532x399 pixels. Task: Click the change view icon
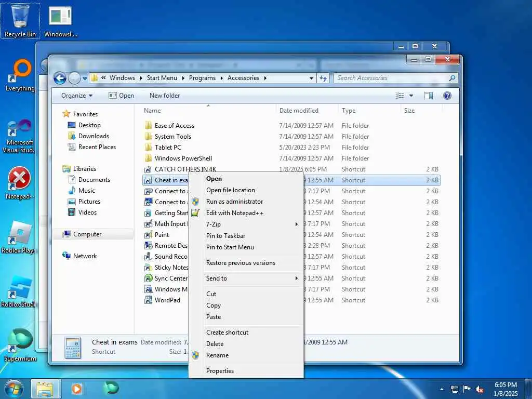(400, 96)
